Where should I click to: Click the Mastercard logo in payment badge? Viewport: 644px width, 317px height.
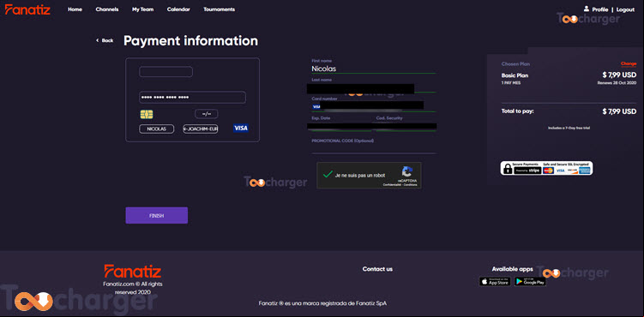(x=548, y=170)
